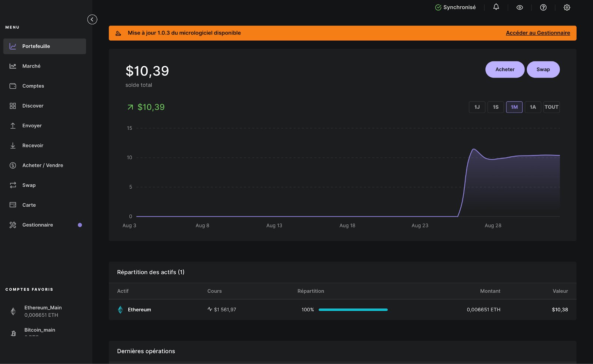Open the Carte menu entry label
Viewport: 593px width, 364px height.
tap(29, 205)
